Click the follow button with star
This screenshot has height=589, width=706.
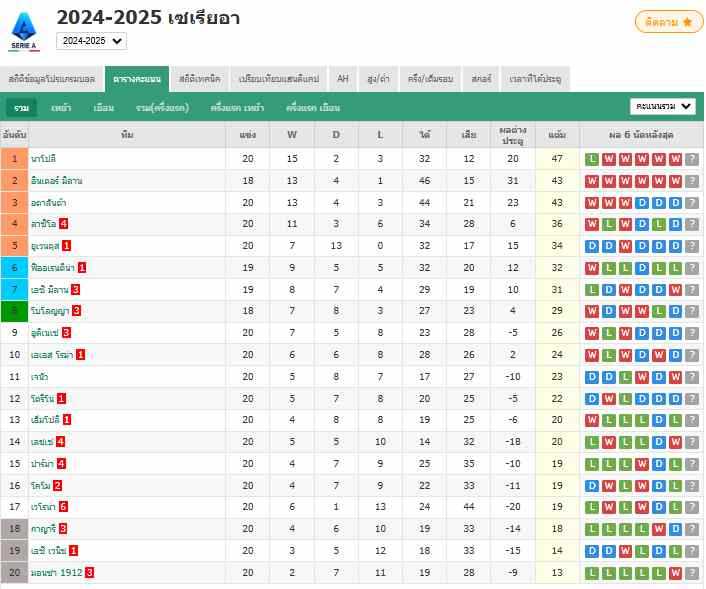[x=669, y=22]
